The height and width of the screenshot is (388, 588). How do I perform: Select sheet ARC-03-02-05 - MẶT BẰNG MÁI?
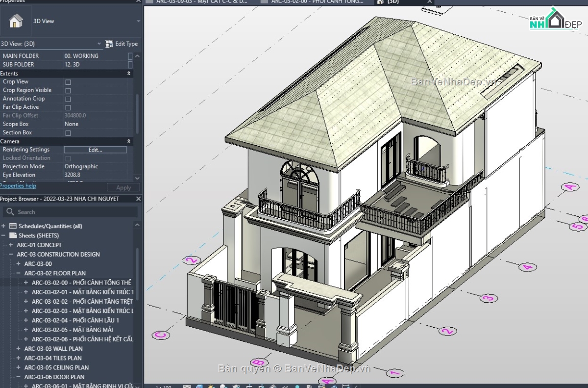coord(73,330)
